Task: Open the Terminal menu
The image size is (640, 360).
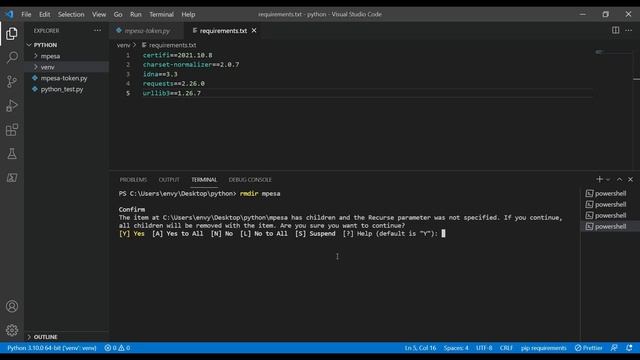Action: pyautogui.click(x=161, y=14)
